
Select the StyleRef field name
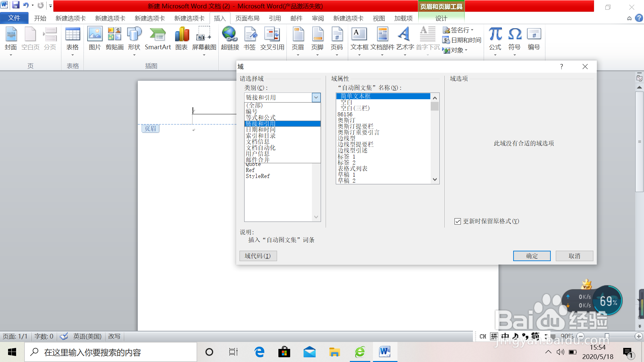click(x=258, y=176)
